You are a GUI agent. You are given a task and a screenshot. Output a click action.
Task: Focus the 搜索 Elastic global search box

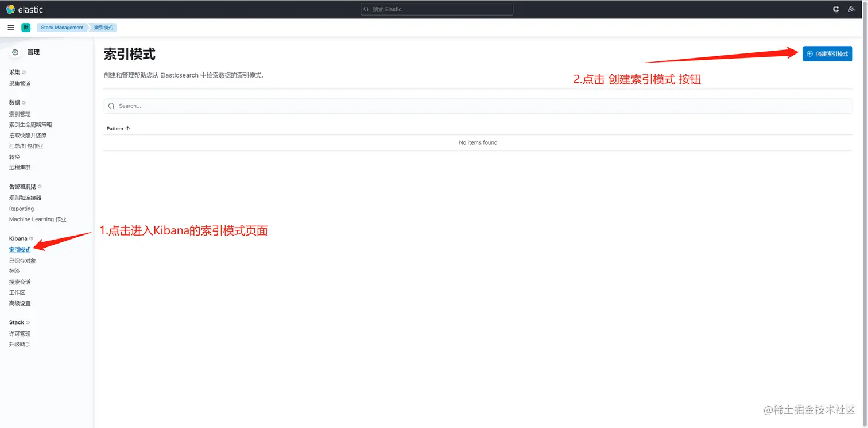point(437,9)
